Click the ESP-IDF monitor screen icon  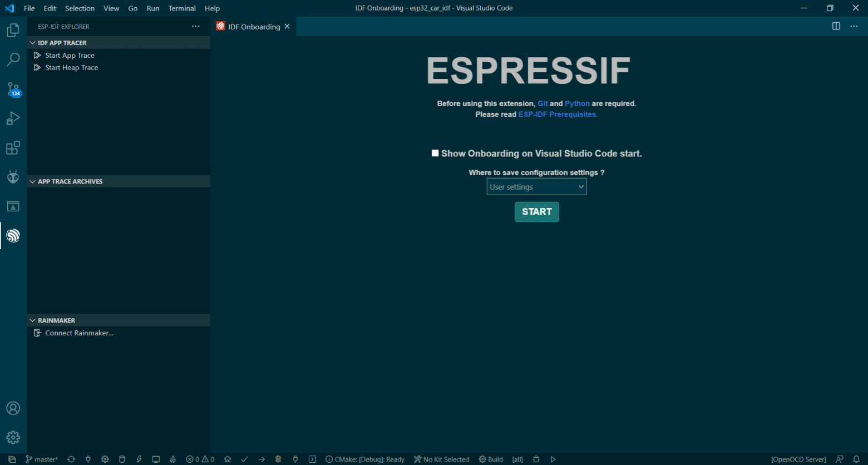156,459
